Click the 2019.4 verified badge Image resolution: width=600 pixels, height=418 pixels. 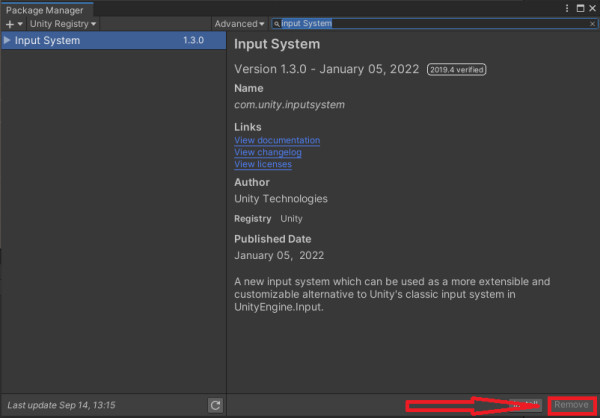coord(457,70)
